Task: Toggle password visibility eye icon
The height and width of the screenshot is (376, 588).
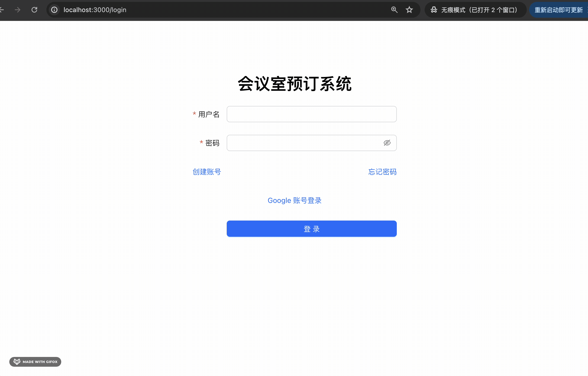Action: click(x=387, y=143)
